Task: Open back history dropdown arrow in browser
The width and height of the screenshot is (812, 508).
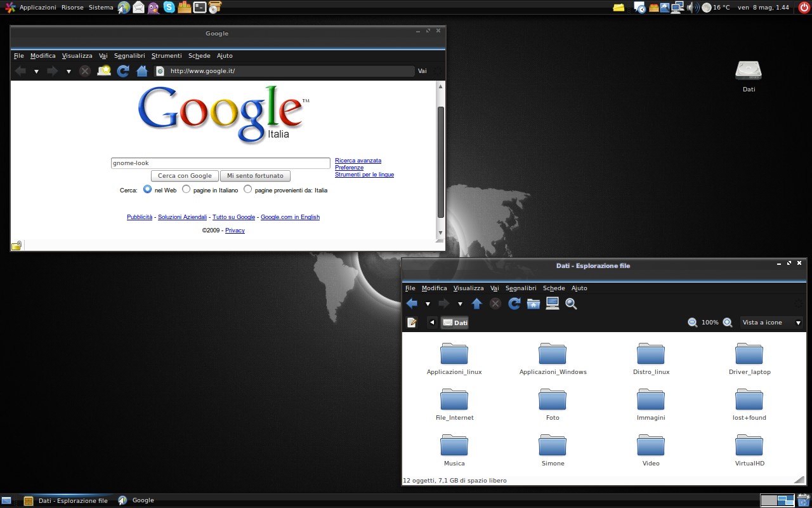Action: tap(36, 72)
